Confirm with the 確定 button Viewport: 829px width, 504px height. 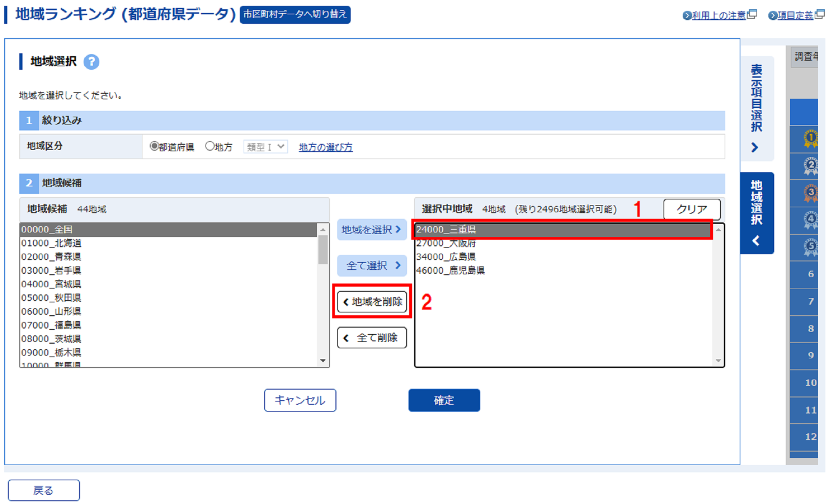tap(444, 400)
